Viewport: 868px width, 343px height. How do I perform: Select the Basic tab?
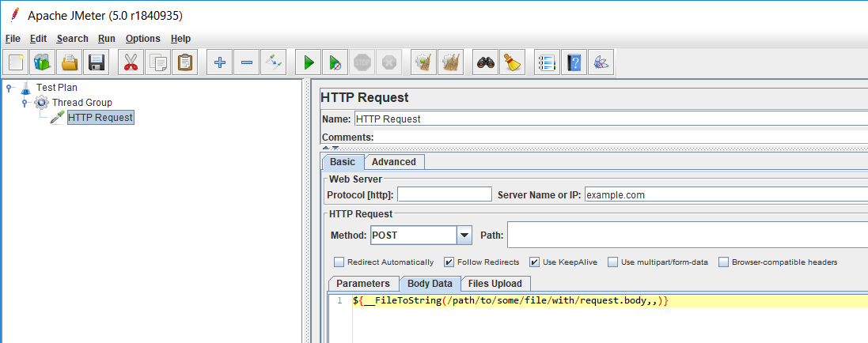click(343, 162)
